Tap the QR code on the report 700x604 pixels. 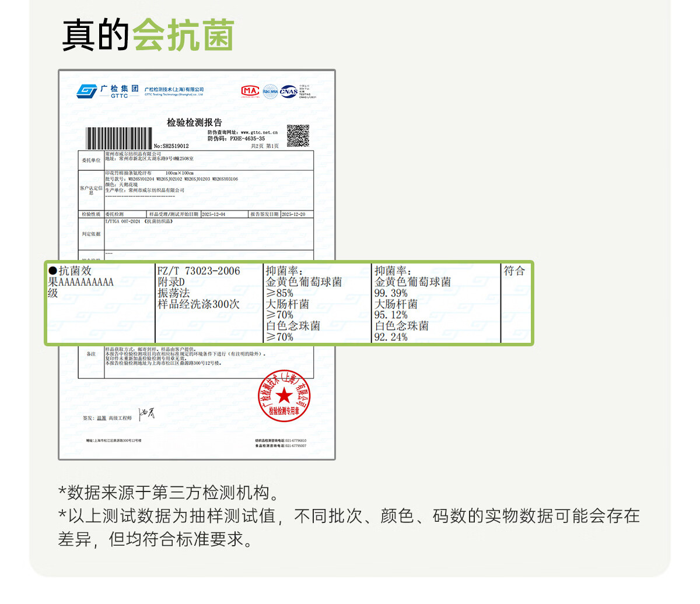(297, 135)
